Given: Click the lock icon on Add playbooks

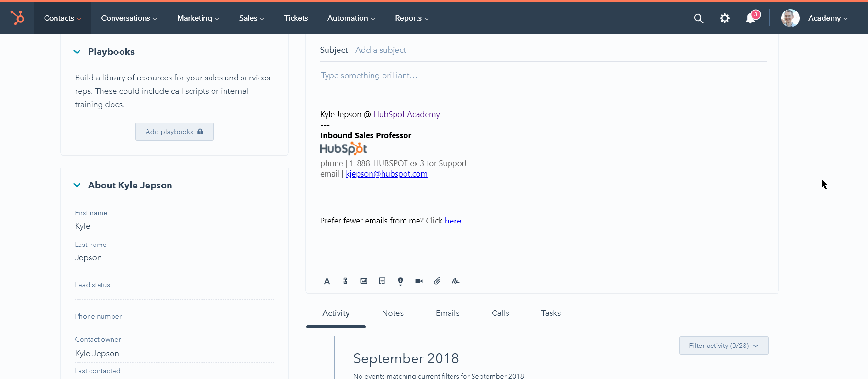Looking at the screenshot, I should (x=200, y=132).
